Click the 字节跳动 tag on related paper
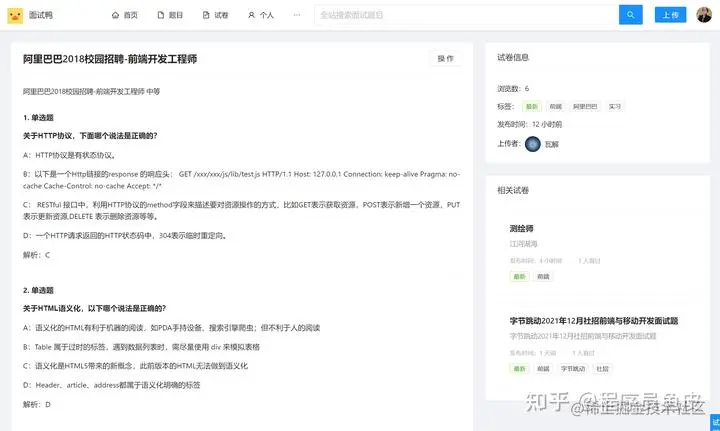 (573, 369)
